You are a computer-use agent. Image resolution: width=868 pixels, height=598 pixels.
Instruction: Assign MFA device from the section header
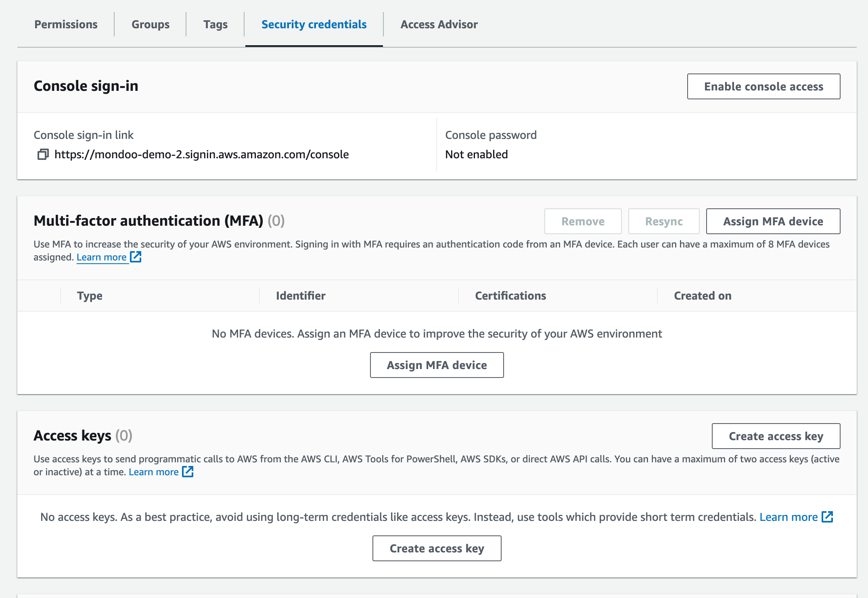click(773, 221)
